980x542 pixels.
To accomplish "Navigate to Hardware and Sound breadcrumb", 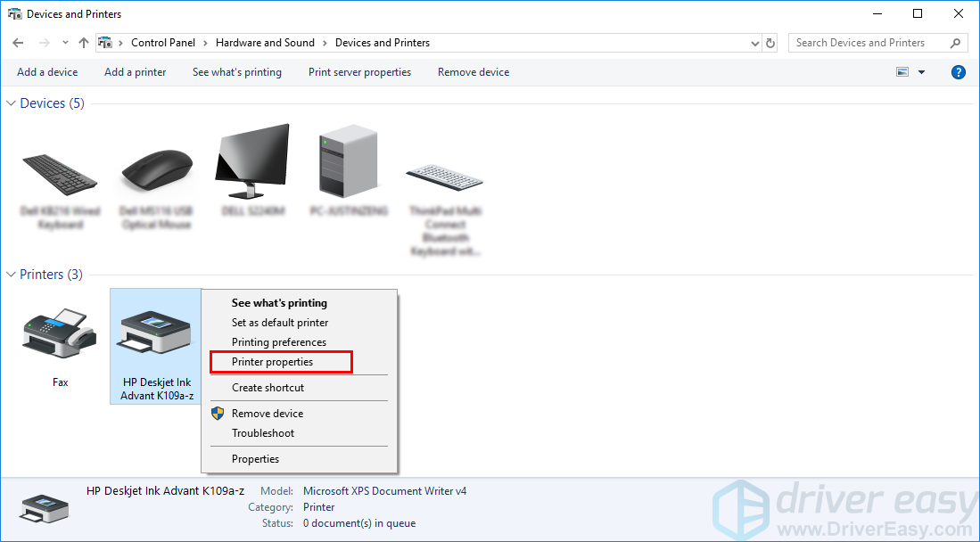I will click(x=265, y=43).
